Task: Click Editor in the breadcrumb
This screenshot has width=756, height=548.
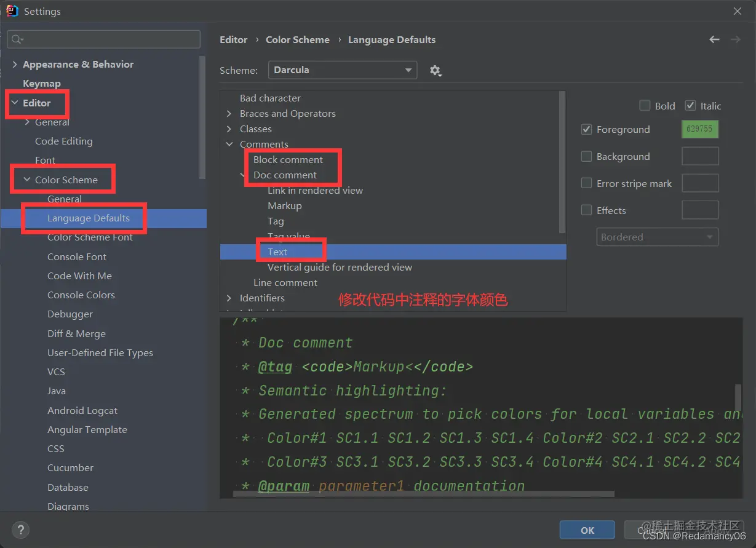Action: (234, 39)
